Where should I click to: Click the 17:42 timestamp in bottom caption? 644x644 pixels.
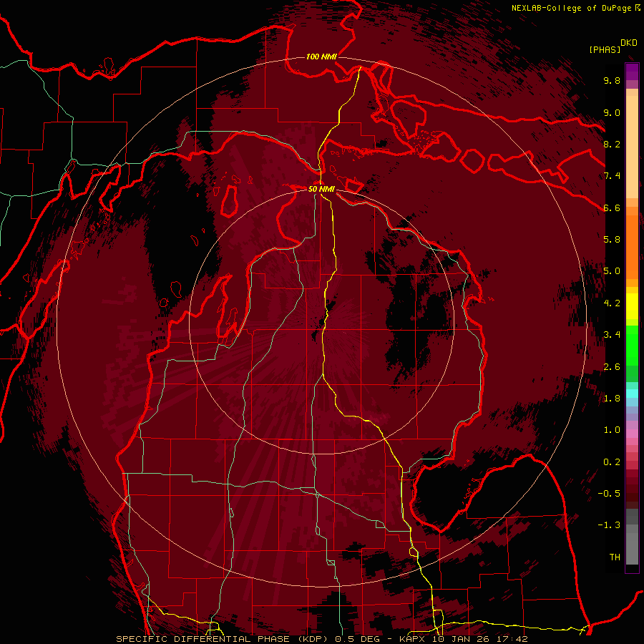[x=513, y=639]
